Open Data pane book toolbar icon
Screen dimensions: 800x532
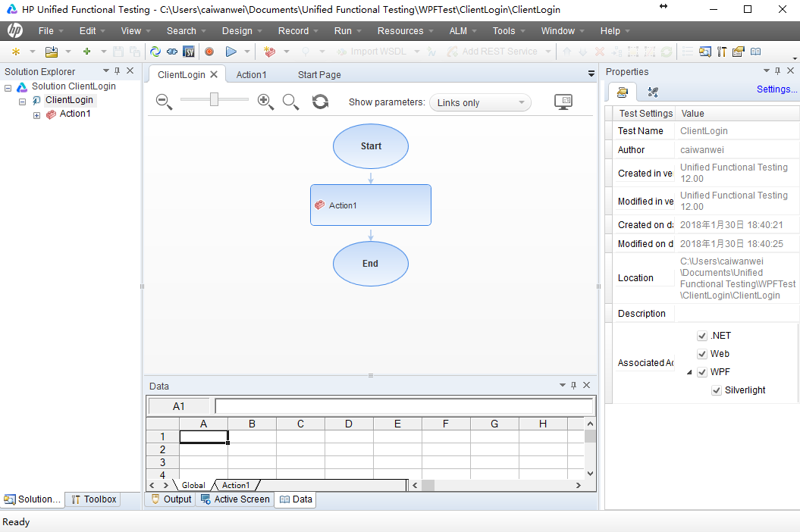(x=755, y=52)
